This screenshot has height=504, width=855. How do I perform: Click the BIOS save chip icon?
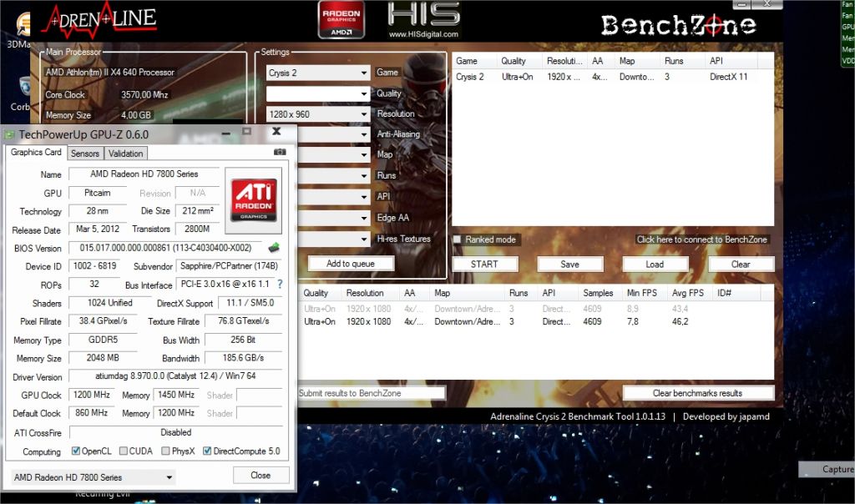click(x=274, y=248)
